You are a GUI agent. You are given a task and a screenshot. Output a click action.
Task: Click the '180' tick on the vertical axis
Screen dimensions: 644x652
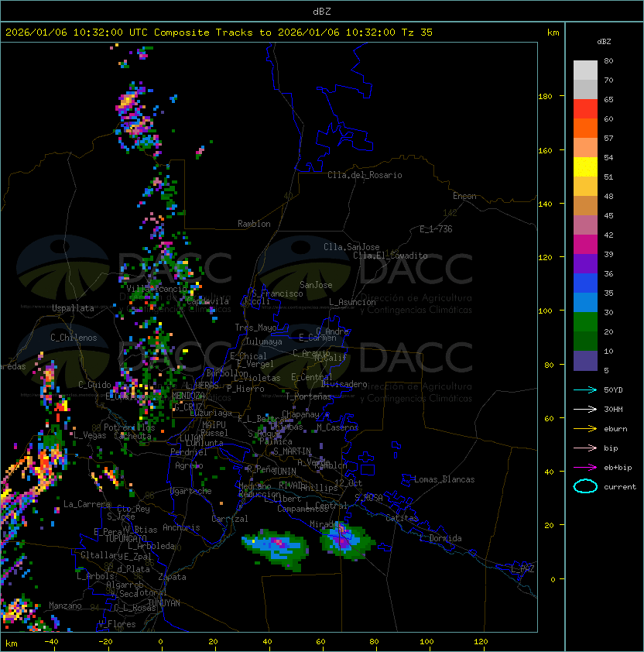pos(545,97)
